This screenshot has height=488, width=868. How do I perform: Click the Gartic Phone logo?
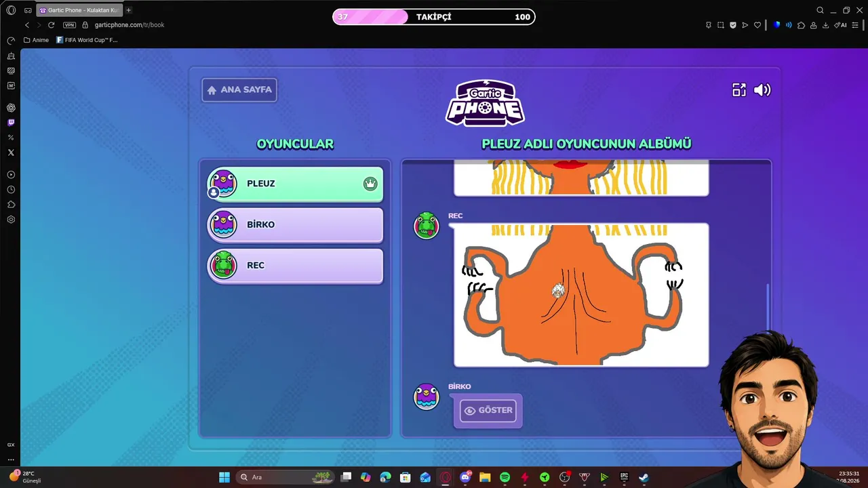click(x=485, y=102)
